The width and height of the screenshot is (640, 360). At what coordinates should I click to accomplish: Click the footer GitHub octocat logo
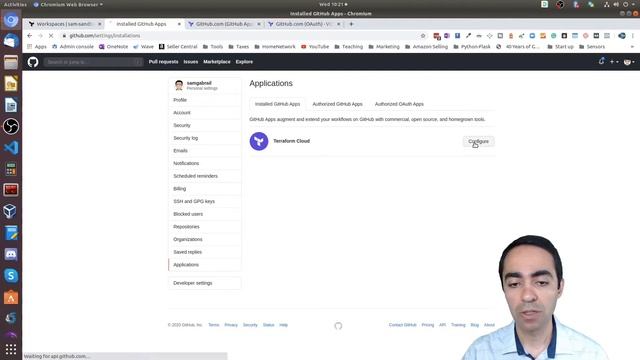(338, 326)
